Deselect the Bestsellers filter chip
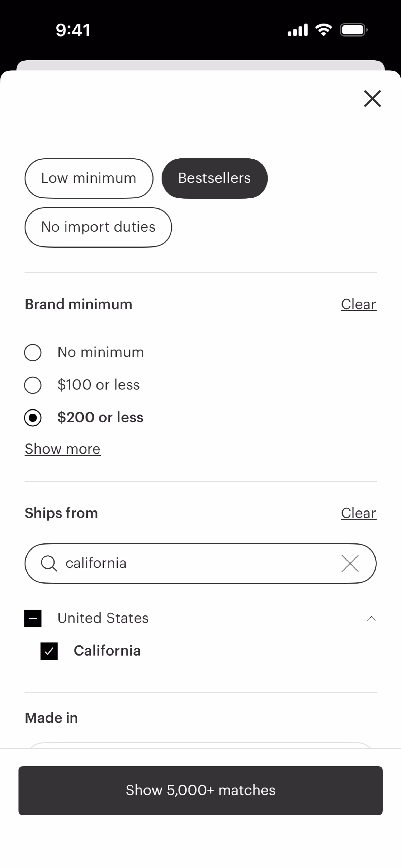Image resolution: width=401 pixels, height=868 pixels. click(x=214, y=178)
